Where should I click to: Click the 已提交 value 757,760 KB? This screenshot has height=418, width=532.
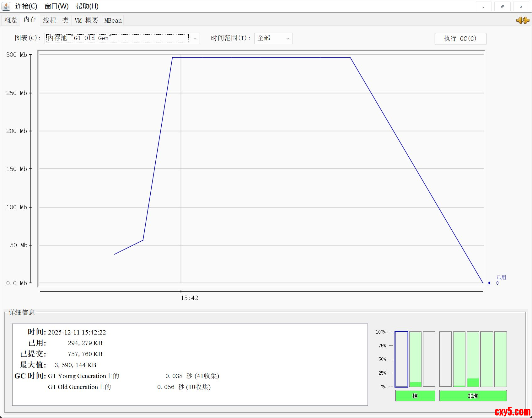tap(85, 354)
